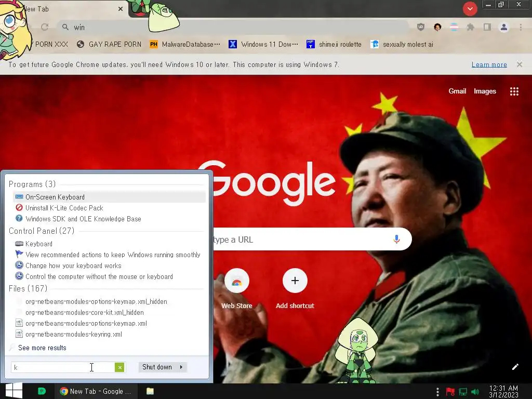
Task: Click the Files (167) group header
Action: (28, 289)
